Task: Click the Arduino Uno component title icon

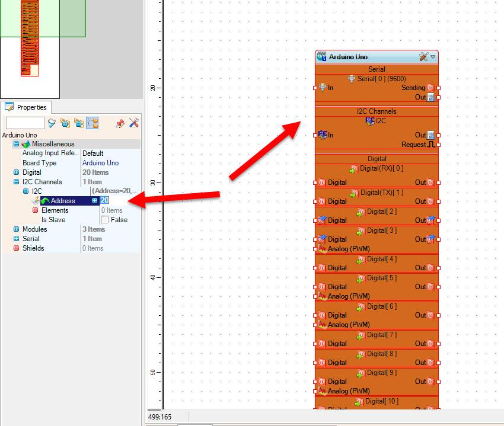Action: [x=321, y=56]
